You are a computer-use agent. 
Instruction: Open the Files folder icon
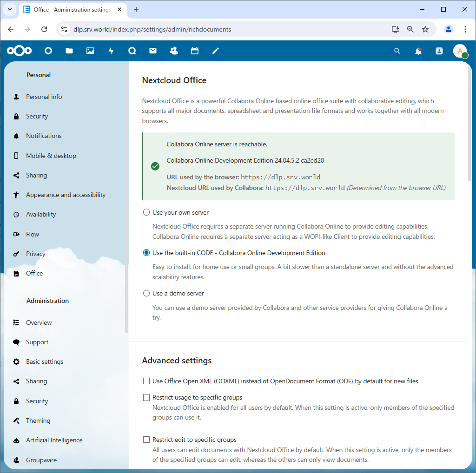click(x=69, y=51)
